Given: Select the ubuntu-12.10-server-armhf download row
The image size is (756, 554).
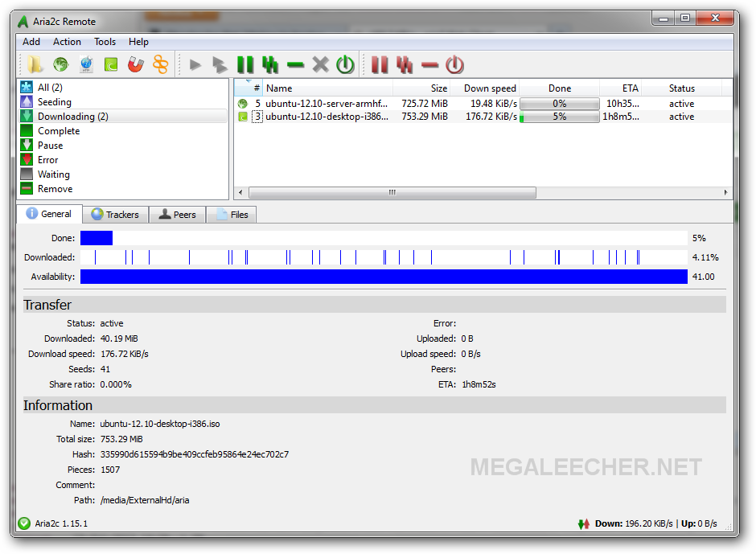Looking at the screenshot, I should click(483, 104).
